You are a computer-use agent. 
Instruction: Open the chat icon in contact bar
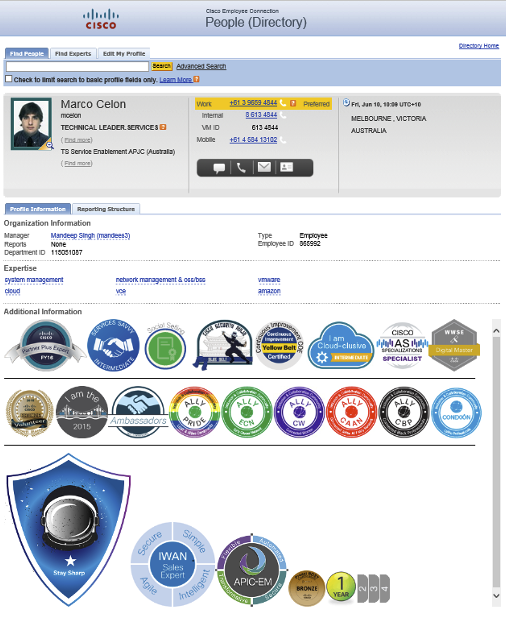tap(219, 168)
